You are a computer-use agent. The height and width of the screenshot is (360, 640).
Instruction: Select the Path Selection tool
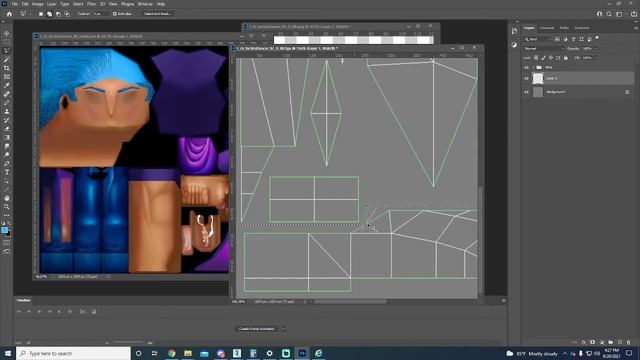point(7,180)
